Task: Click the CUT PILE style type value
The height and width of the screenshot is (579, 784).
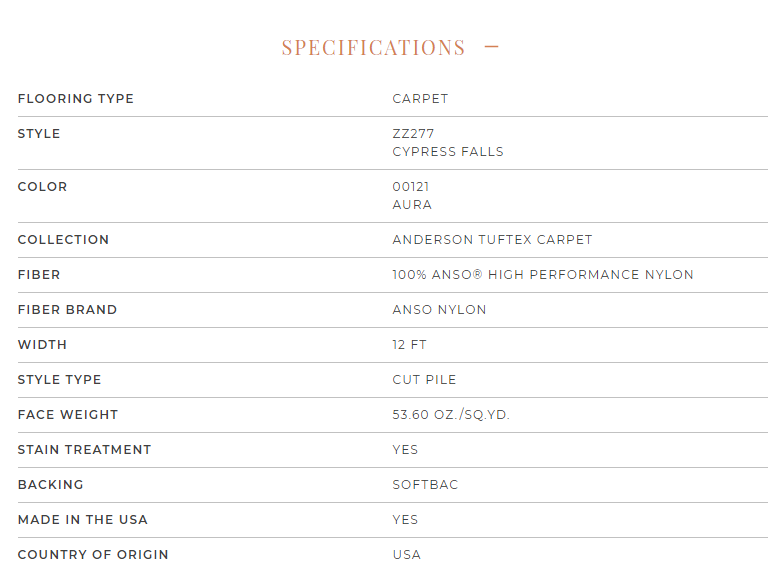Action: [x=424, y=380]
